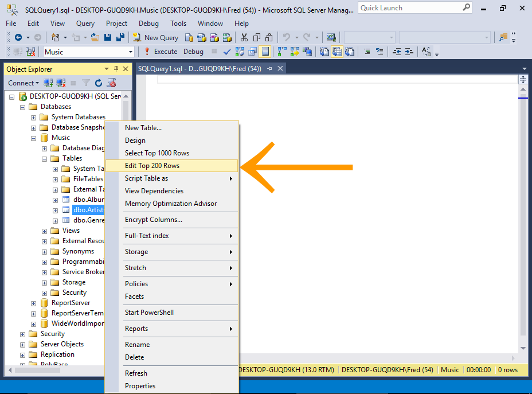Image resolution: width=532 pixels, height=394 pixels.
Task: Expand the Views node in Object Explorer
Action: pyautogui.click(x=44, y=230)
